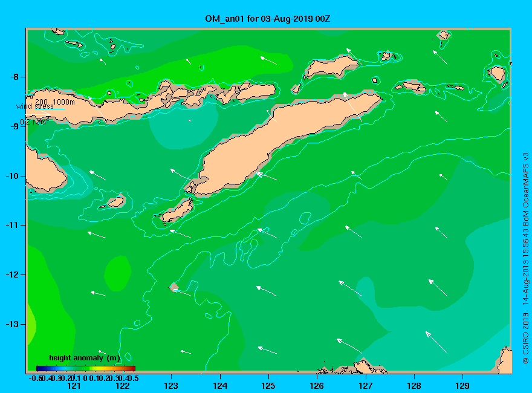The width and height of the screenshot is (532, 393).
Task: Click the latitude label "-12"
Action: tap(12, 275)
